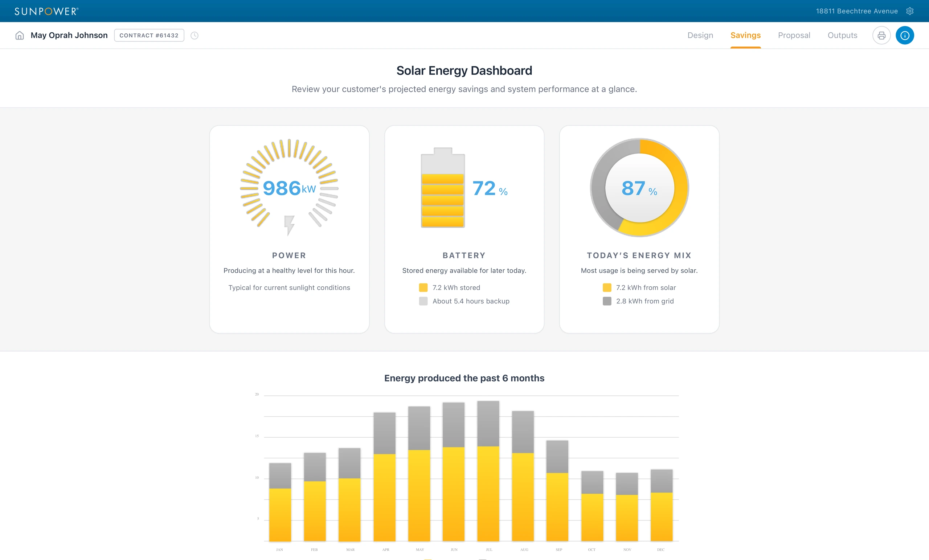
Task: Open the Proposal tab
Action: tap(794, 36)
